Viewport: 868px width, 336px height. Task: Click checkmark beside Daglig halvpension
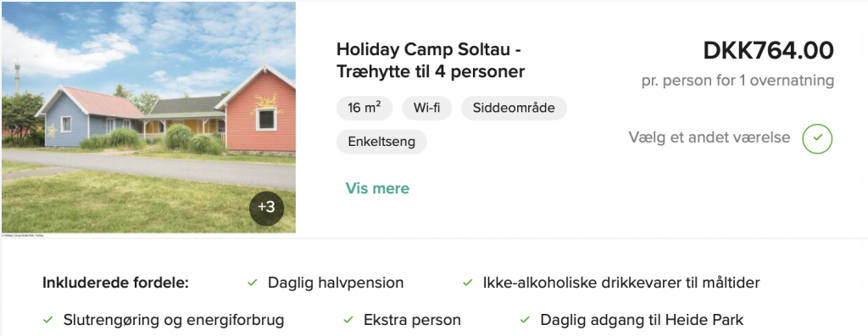coord(253,283)
